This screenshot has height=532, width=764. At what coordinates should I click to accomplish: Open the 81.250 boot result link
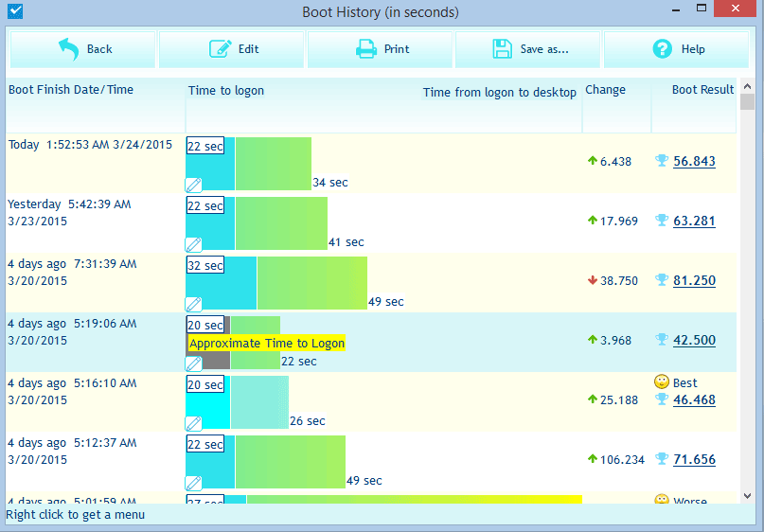click(x=694, y=281)
